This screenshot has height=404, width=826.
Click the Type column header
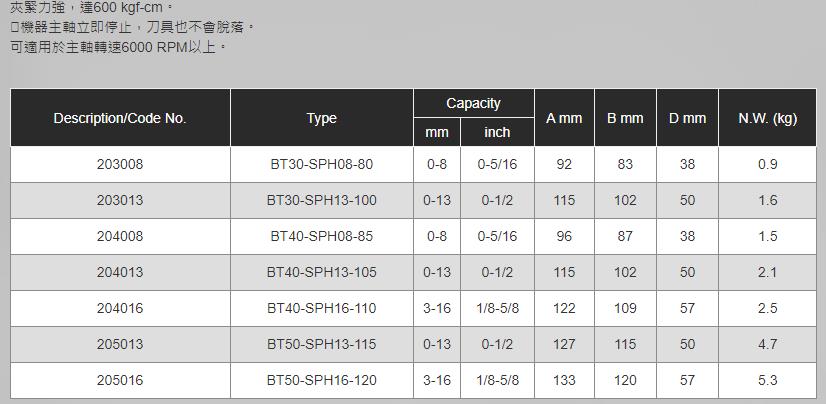[322, 118]
